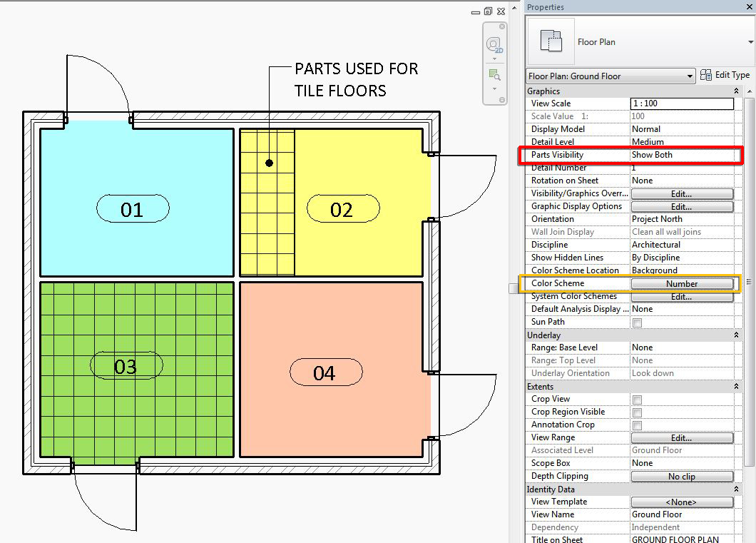The width and height of the screenshot is (756, 543).
Task: Open the View Range Edit dialog
Action: click(x=682, y=437)
